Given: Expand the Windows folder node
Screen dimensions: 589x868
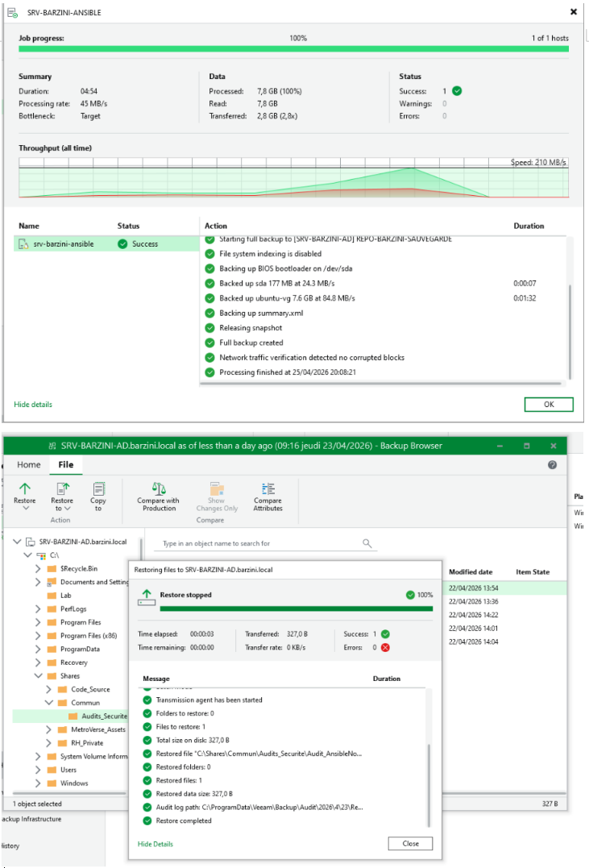Looking at the screenshot, I should coord(38,783).
